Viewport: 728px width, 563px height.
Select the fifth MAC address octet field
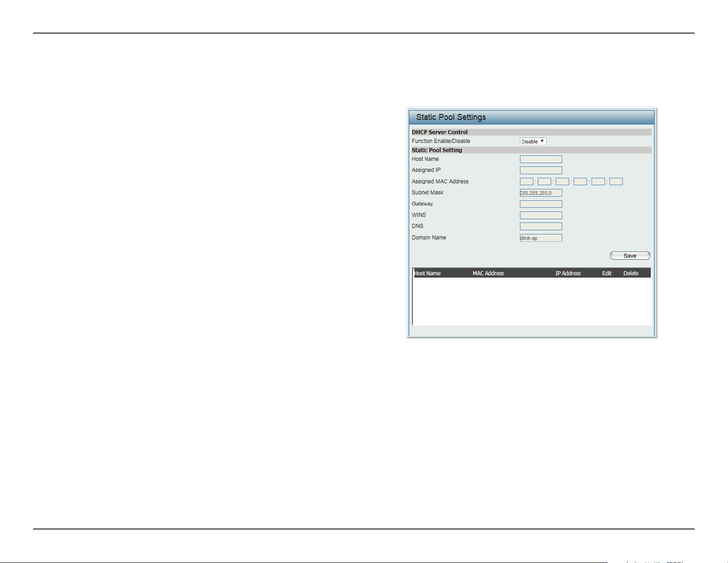pos(598,182)
